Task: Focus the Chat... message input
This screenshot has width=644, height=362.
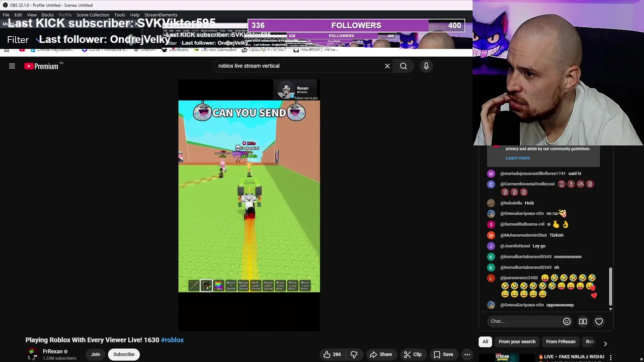Action: [523, 321]
